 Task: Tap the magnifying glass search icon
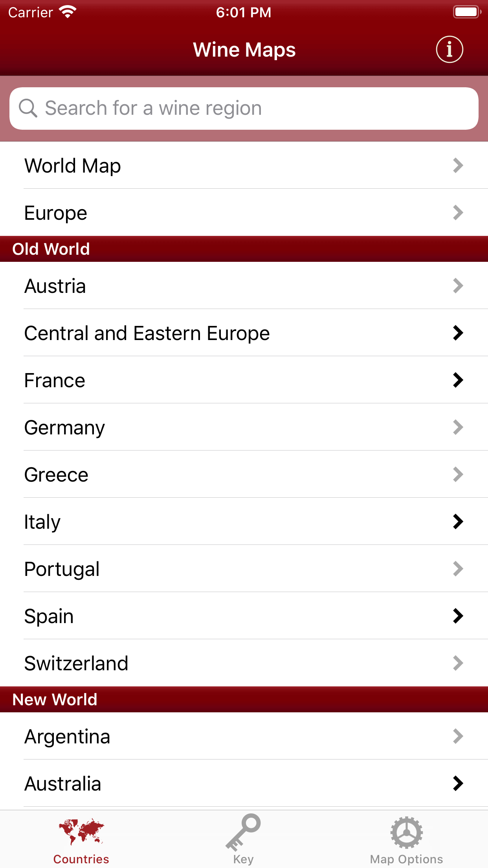click(x=28, y=108)
